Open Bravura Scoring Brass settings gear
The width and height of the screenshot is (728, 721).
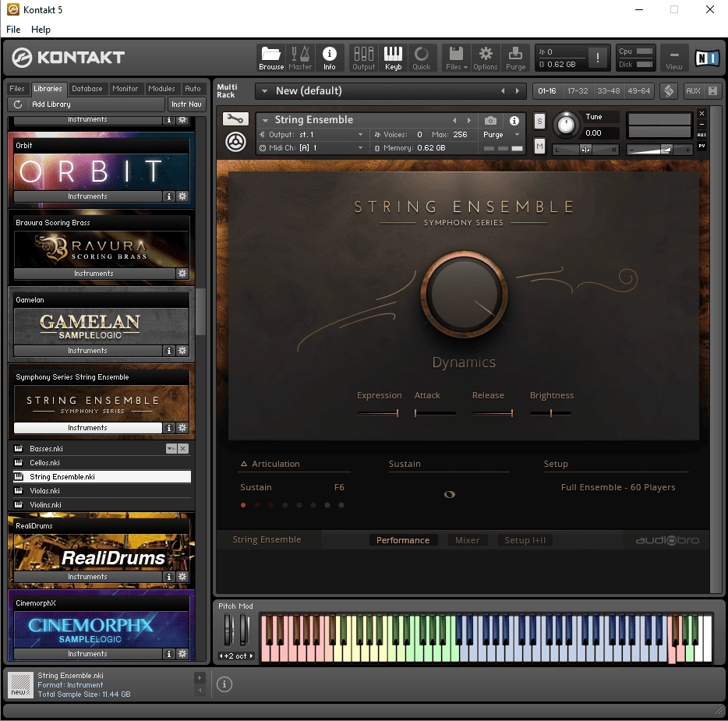point(182,274)
